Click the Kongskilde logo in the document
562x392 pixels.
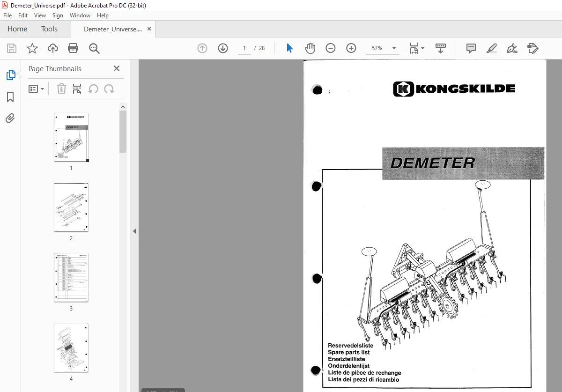coord(454,89)
